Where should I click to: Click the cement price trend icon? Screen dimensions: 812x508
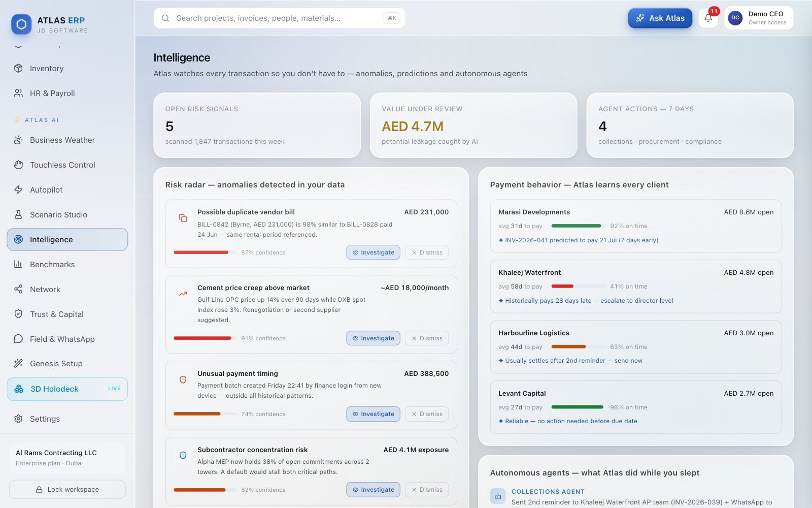click(183, 294)
